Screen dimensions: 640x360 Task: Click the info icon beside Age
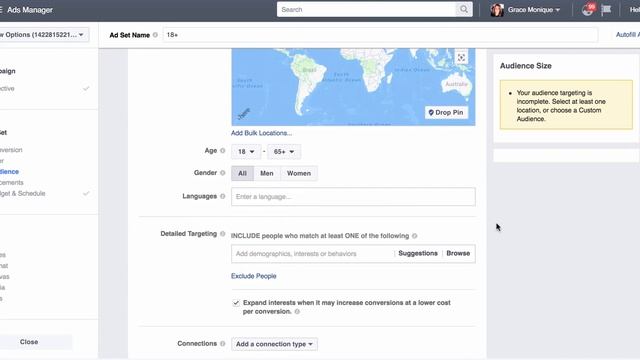tap(222, 151)
